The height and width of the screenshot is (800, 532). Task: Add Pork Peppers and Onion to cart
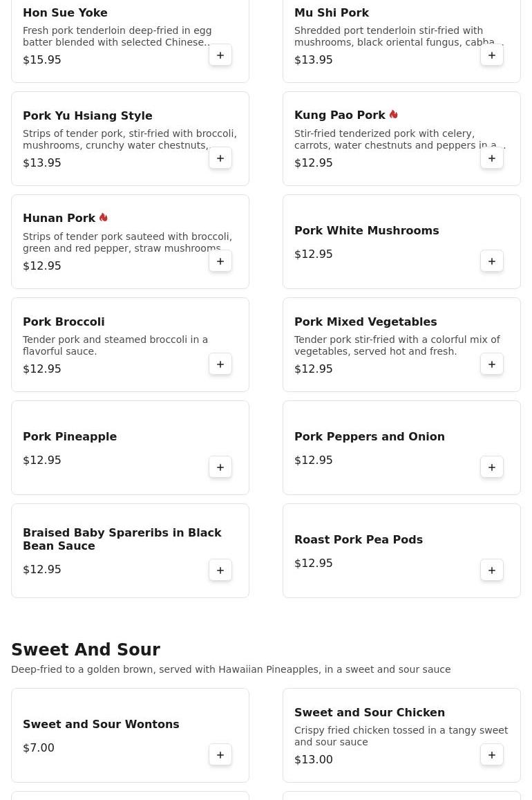[x=492, y=467]
